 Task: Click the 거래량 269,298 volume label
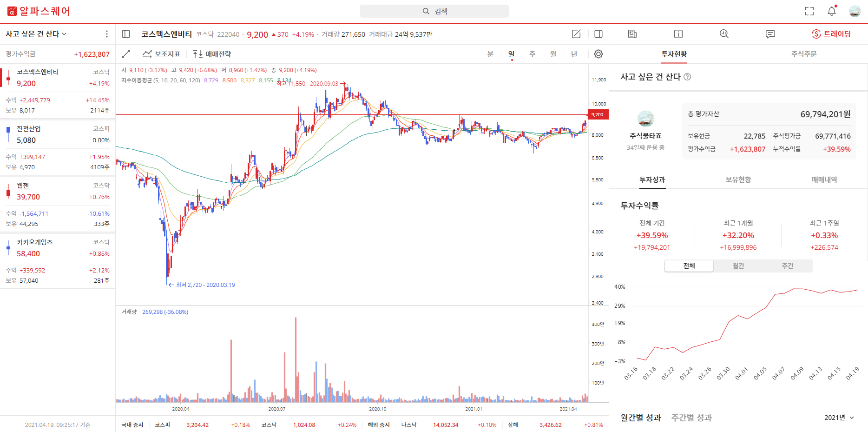tap(155, 312)
